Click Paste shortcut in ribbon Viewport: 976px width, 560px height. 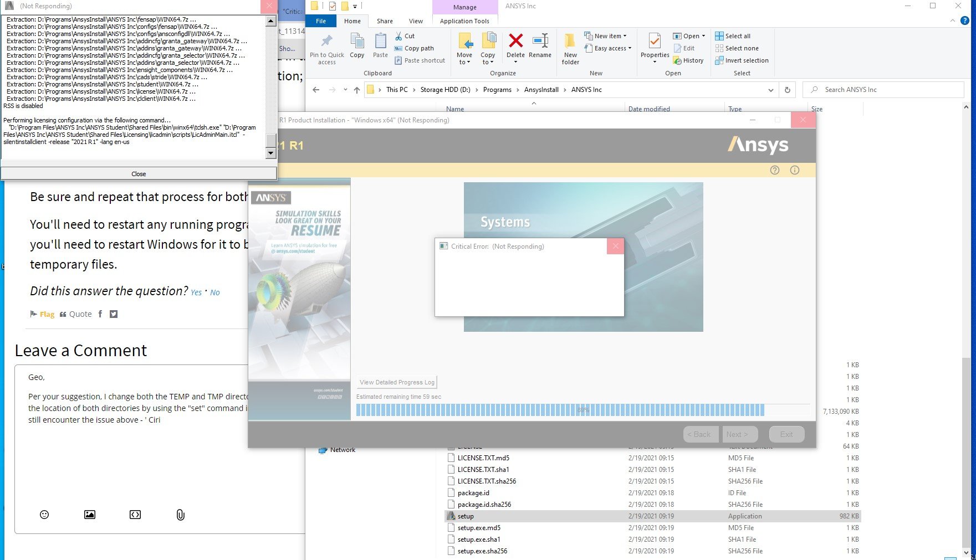420,60
